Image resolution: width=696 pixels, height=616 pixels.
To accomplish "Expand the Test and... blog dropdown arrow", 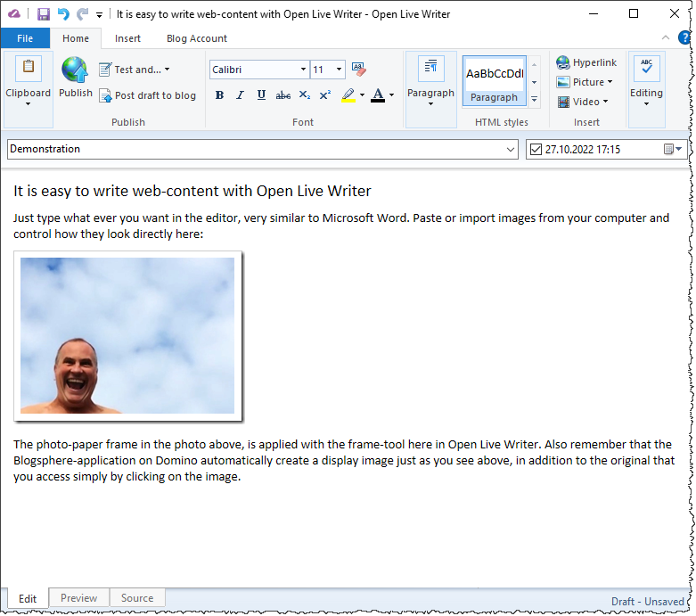I will click(167, 70).
